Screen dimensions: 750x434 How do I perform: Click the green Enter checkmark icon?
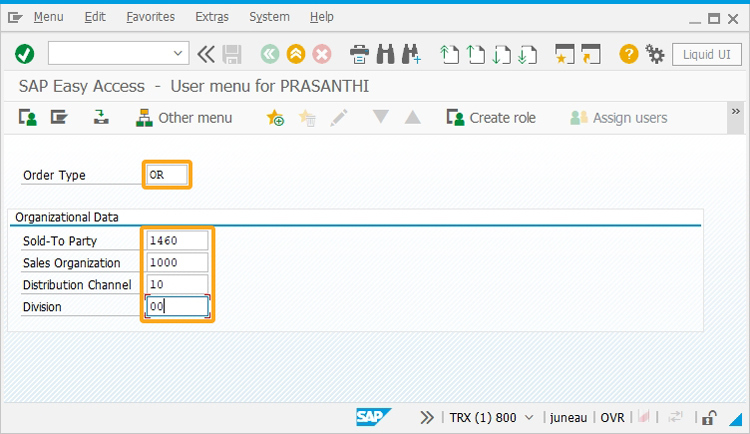click(x=24, y=54)
